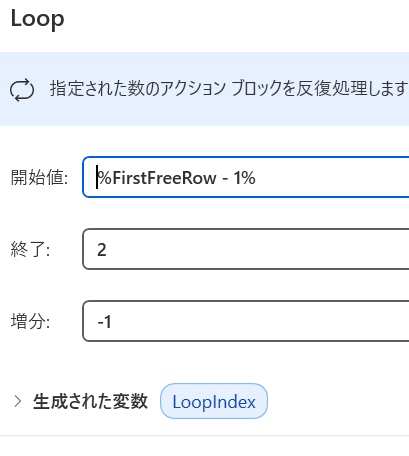
Task: Select the LoopIndex variable chip
Action: [x=214, y=401]
